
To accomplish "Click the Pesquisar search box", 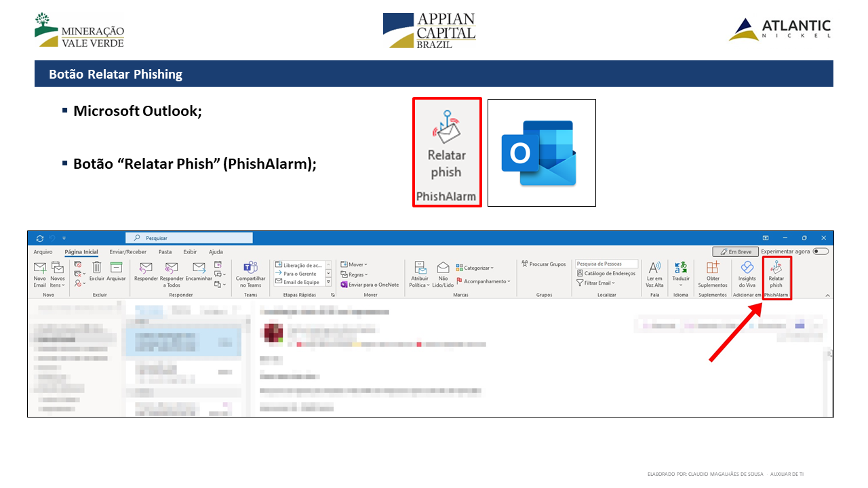I will 189,238.
